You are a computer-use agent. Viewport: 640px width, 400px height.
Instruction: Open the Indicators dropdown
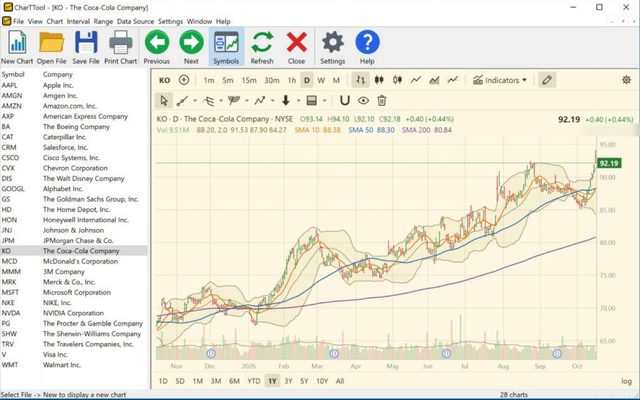click(500, 80)
